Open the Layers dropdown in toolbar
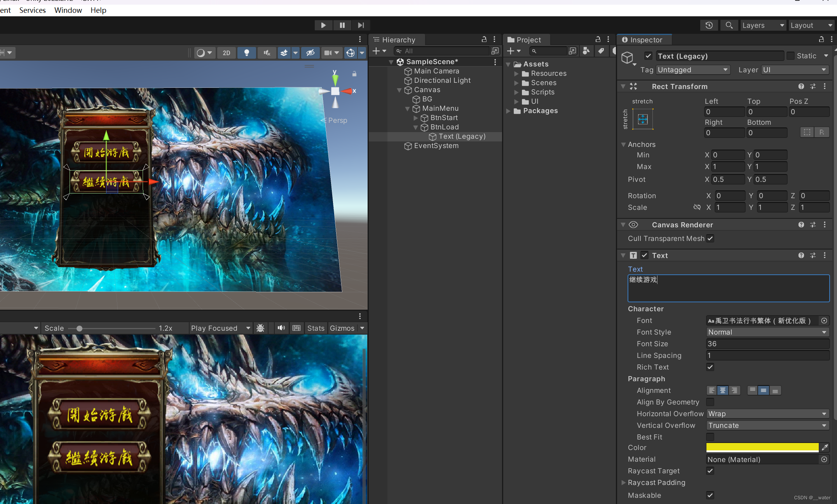The width and height of the screenshot is (837, 504). (x=763, y=25)
